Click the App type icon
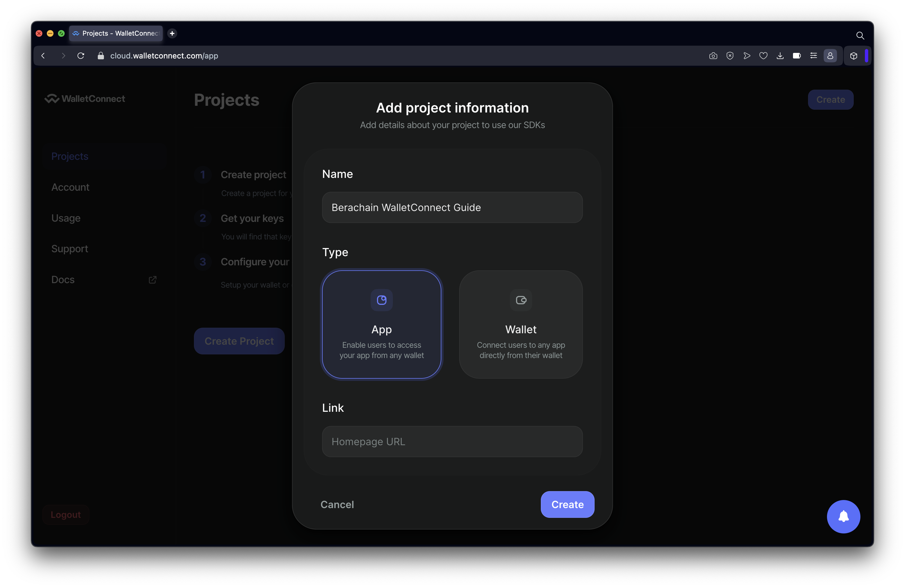Viewport: 905px width, 588px height. (x=382, y=300)
